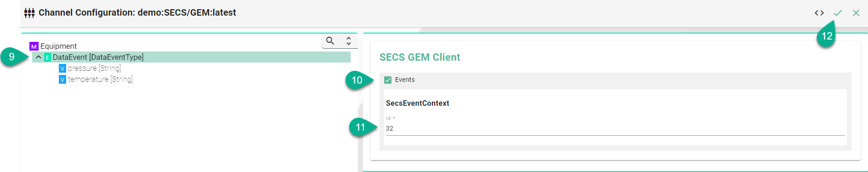Select DataEvent [DataEventType] in the tree
Image resolution: width=868 pixels, height=172 pixels.
point(98,57)
